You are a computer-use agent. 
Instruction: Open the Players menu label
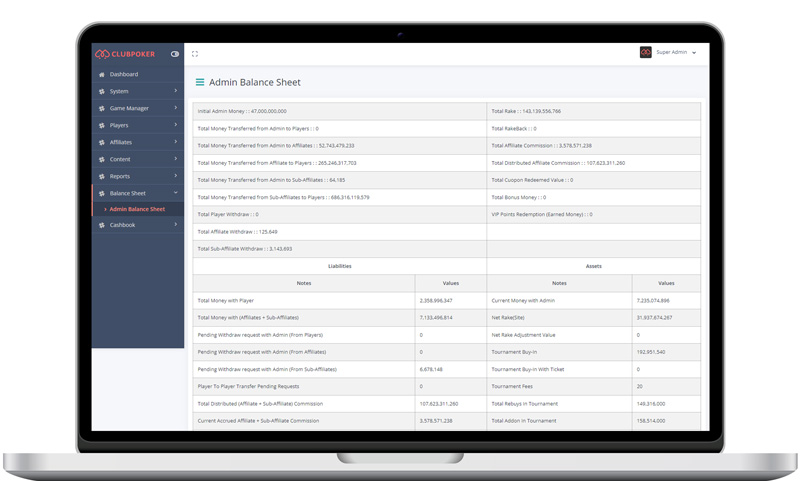(119, 125)
